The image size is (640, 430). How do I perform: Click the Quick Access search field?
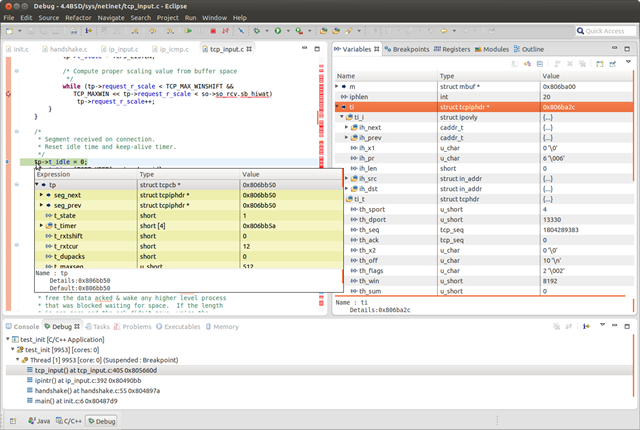tap(606, 31)
